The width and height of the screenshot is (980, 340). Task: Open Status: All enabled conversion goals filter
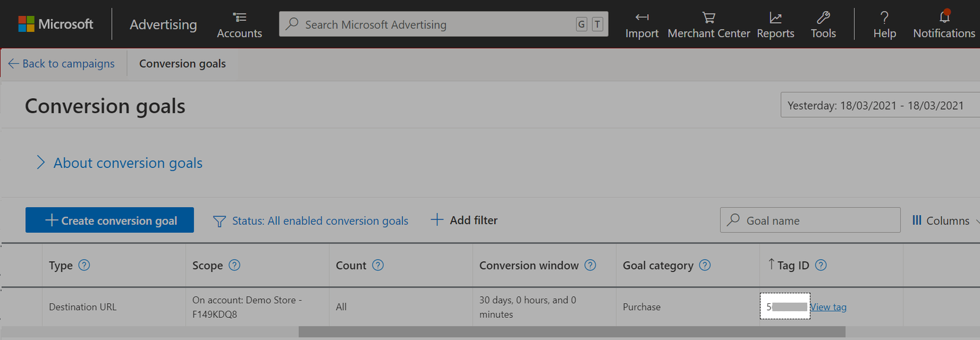320,221
